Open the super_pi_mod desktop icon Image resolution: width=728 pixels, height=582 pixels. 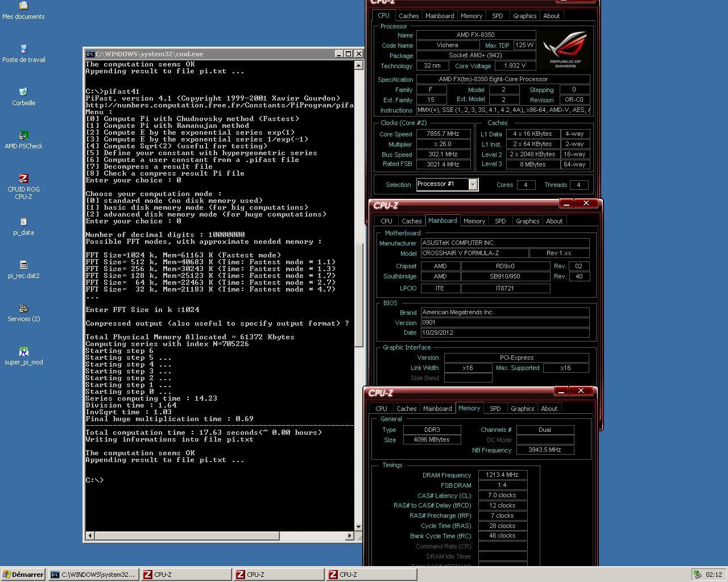pos(23,352)
